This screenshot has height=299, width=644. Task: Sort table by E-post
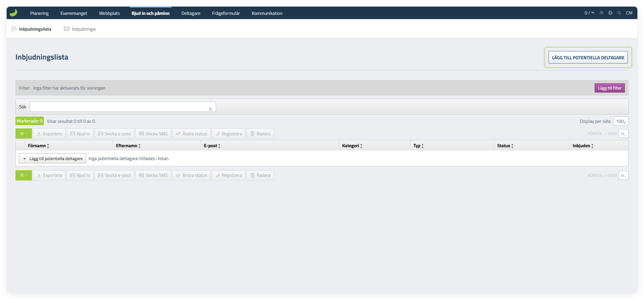212,146
